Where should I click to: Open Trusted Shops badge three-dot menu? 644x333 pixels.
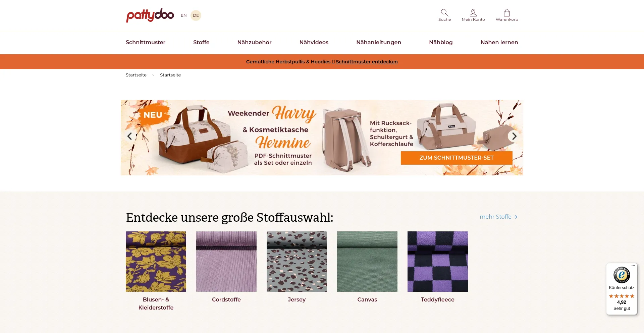coord(633,265)
